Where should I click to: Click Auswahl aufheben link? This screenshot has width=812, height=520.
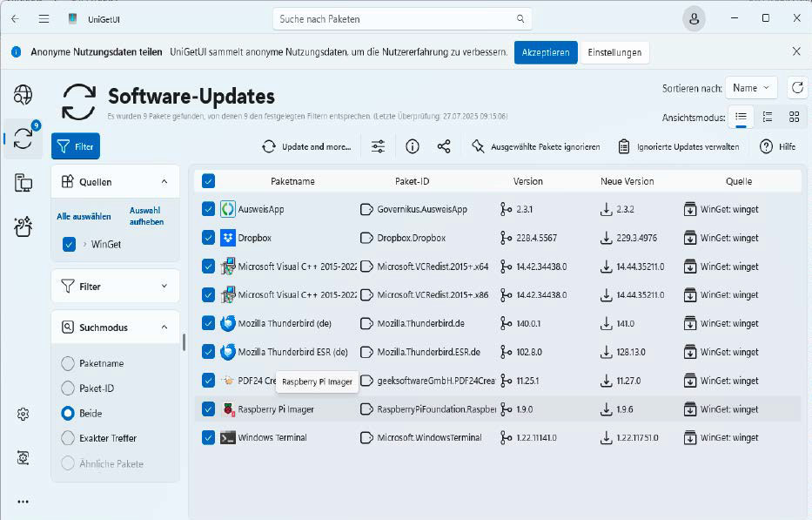coord(146,216)
